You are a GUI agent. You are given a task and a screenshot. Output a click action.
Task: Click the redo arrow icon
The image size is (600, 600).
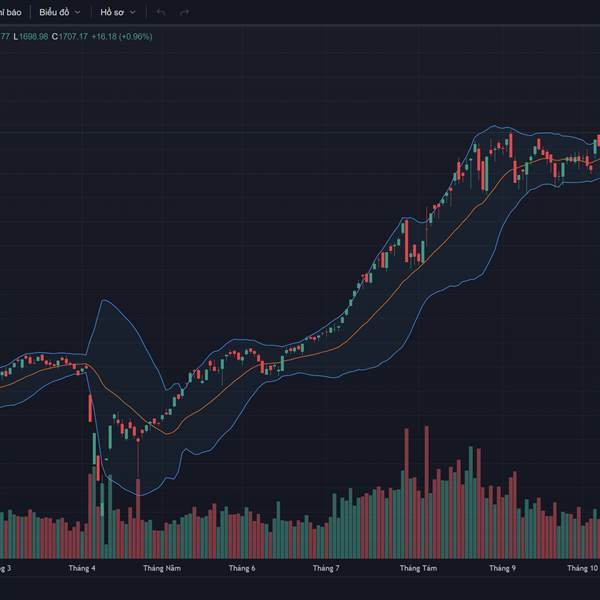point(184,13)
